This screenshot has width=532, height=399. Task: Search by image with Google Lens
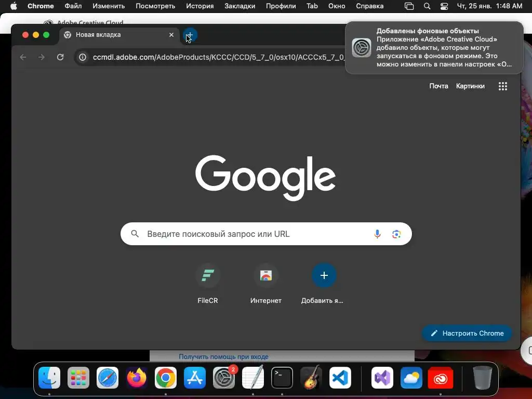click(x=396, y=234)
